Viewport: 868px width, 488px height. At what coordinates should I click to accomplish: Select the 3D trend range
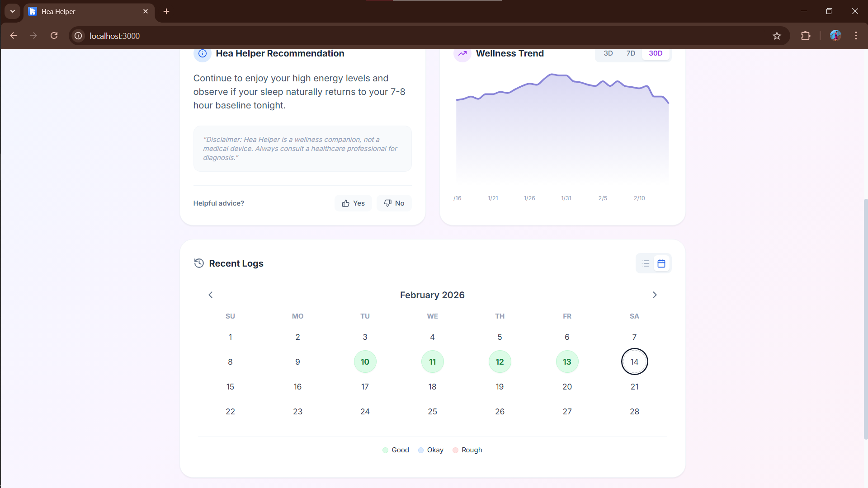(608, 53)
